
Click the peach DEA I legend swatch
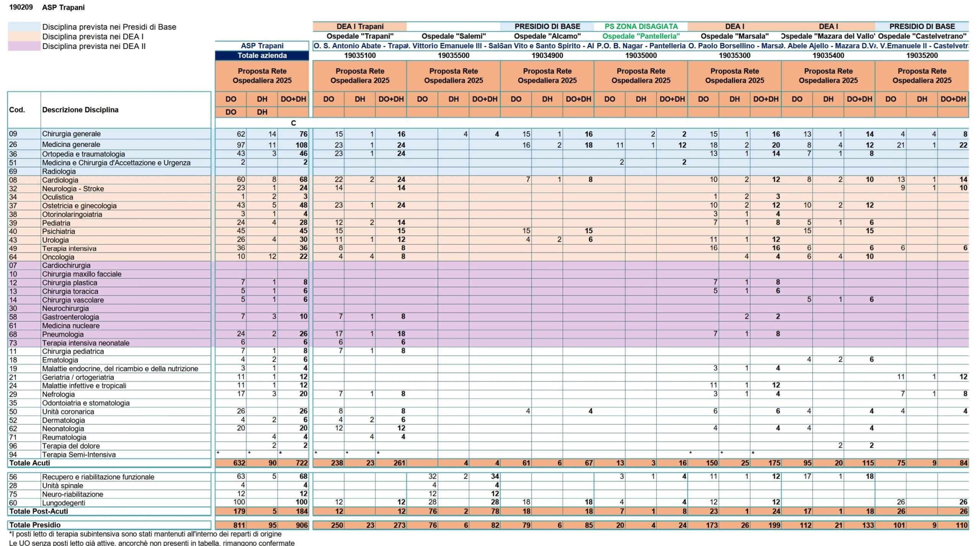[24, 37]
